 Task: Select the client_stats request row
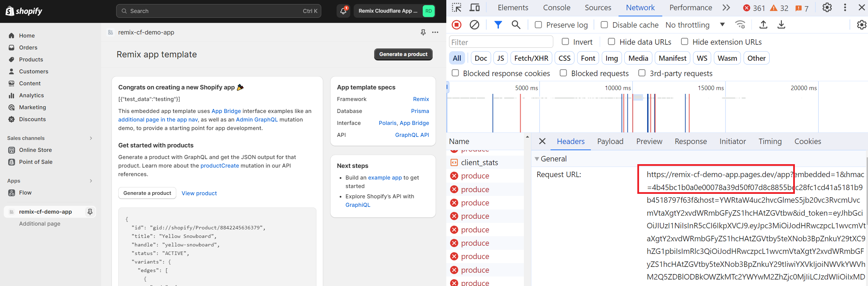485,162
